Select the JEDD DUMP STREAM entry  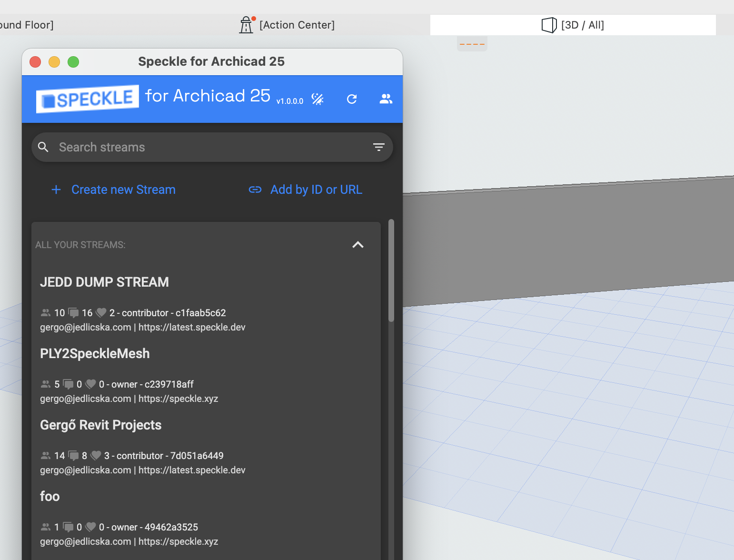[104, 282]
